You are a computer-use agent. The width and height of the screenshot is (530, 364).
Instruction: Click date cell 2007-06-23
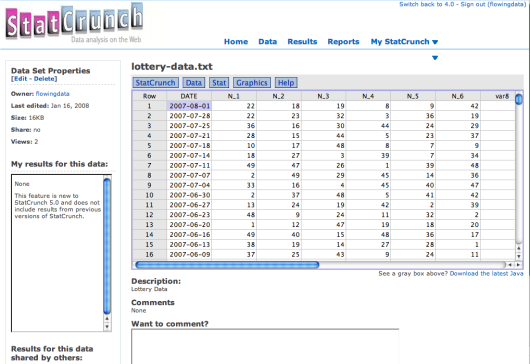(x=189, y=215)
